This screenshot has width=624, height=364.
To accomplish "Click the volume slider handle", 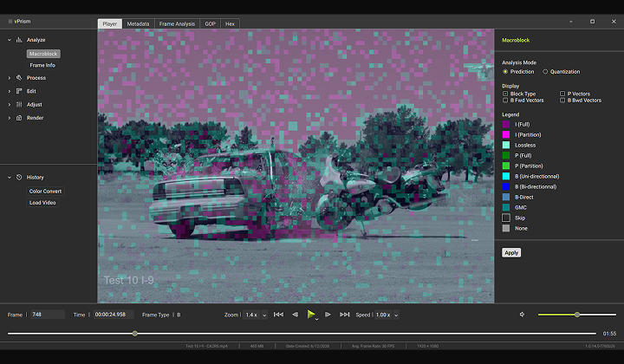I will (x=577, y=315).
